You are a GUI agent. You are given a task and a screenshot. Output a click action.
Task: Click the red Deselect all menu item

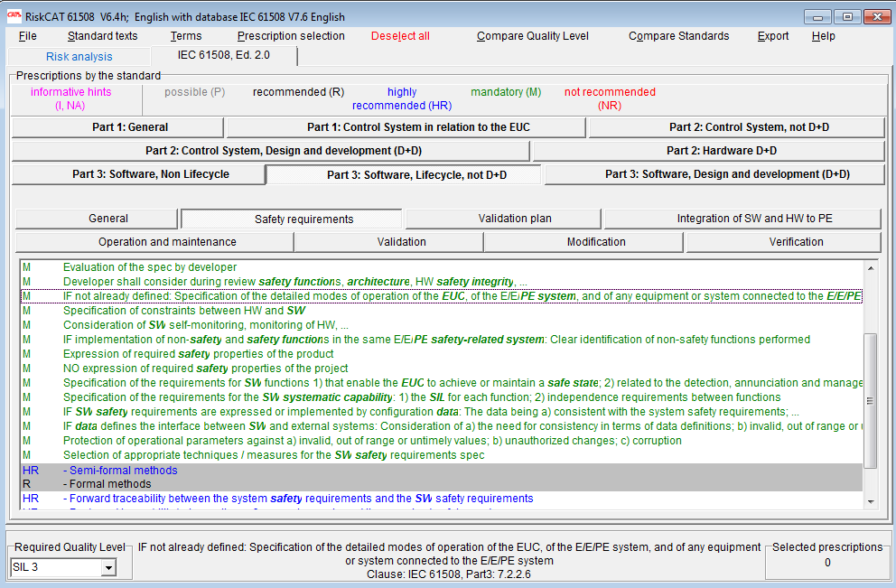(x=400, y=36)
